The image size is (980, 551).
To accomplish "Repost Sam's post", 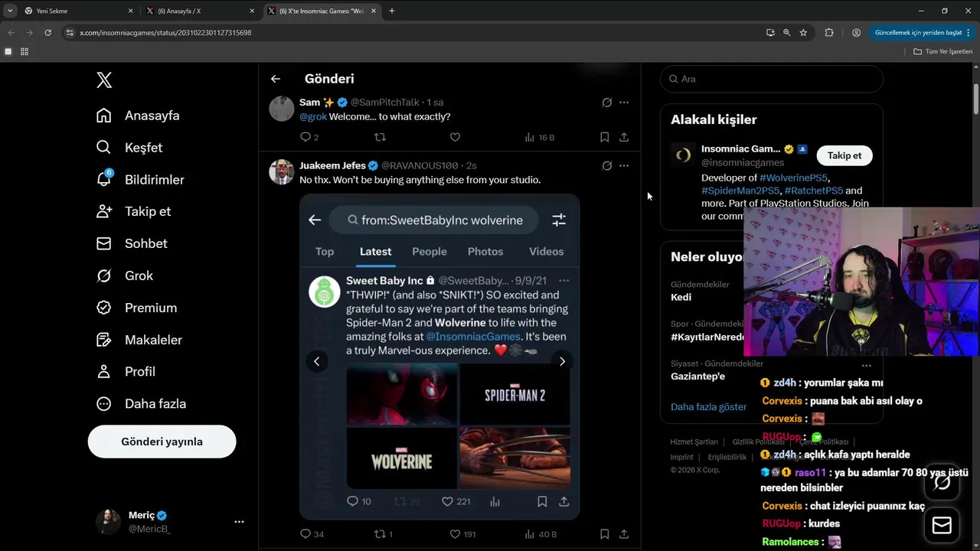I will [380, 137].
